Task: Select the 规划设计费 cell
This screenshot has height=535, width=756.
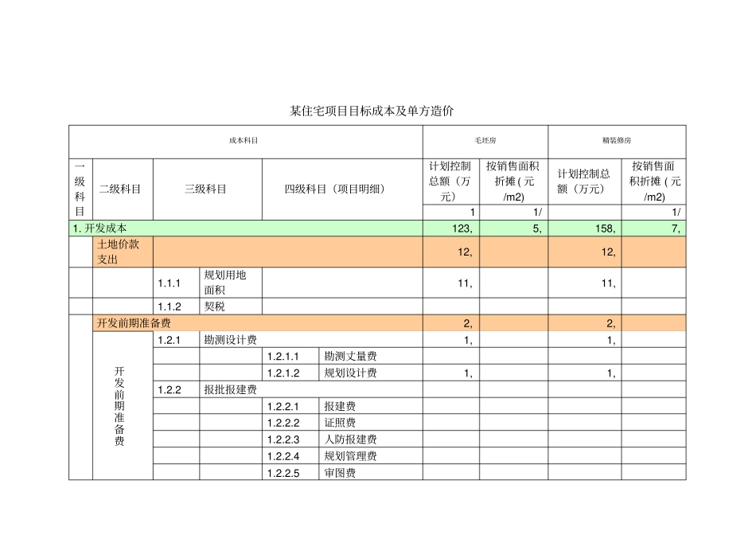Action: 370,373
